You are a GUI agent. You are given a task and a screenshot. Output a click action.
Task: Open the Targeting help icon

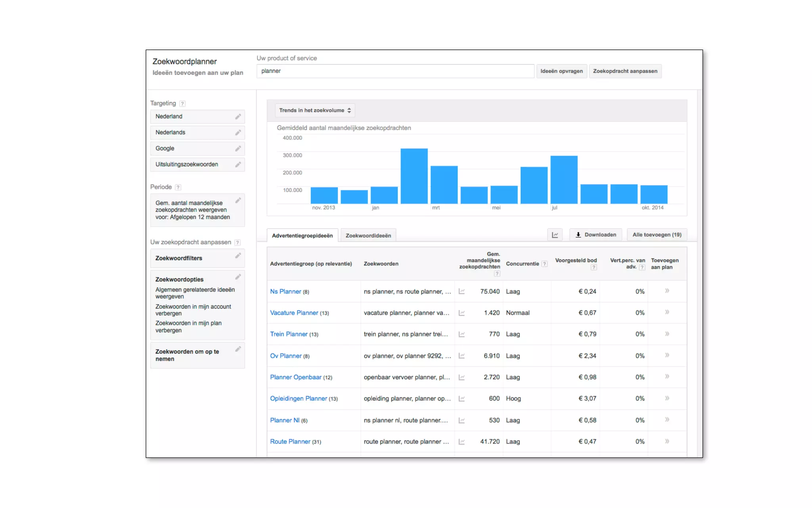pyautogui.click(x=182, y=104)
